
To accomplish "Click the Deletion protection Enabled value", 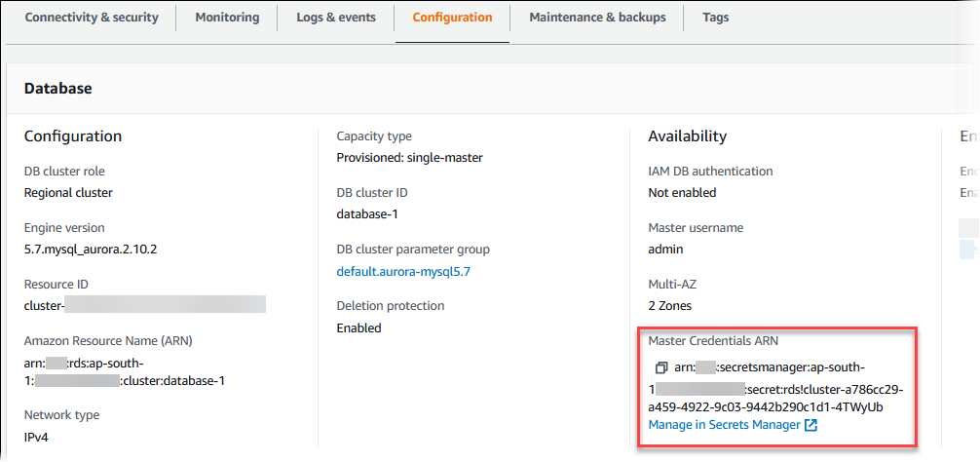I will 358,328.
